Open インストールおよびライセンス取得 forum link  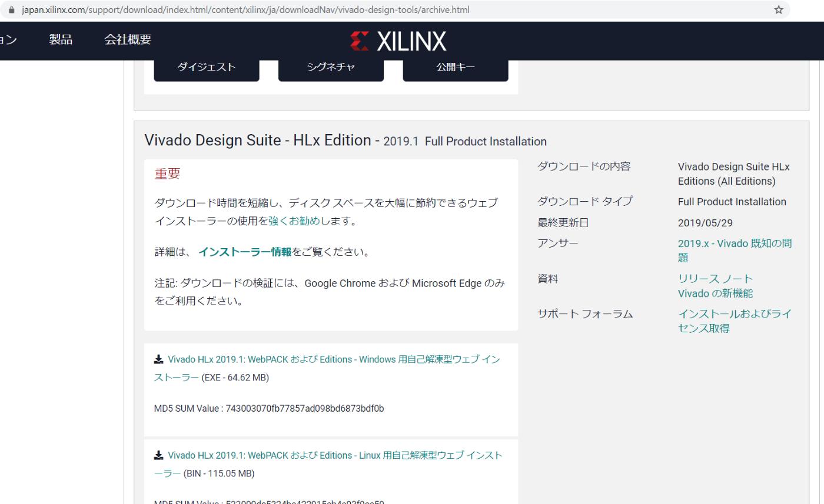point(735,321)
